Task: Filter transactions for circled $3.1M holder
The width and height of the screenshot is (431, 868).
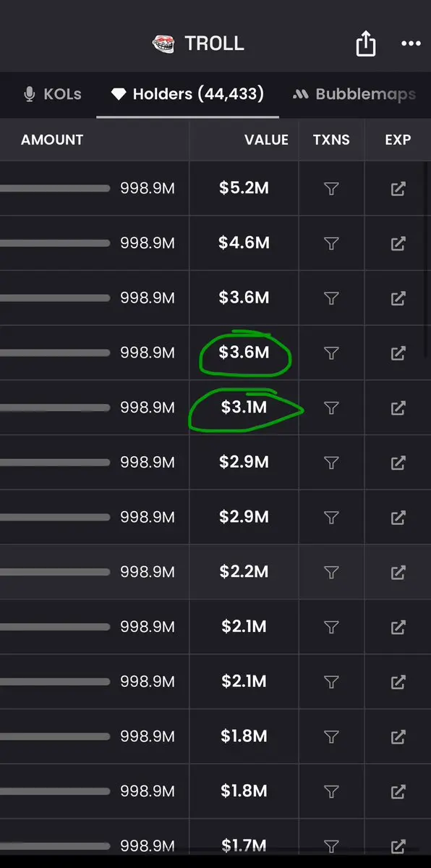Action: coord(331,408)
